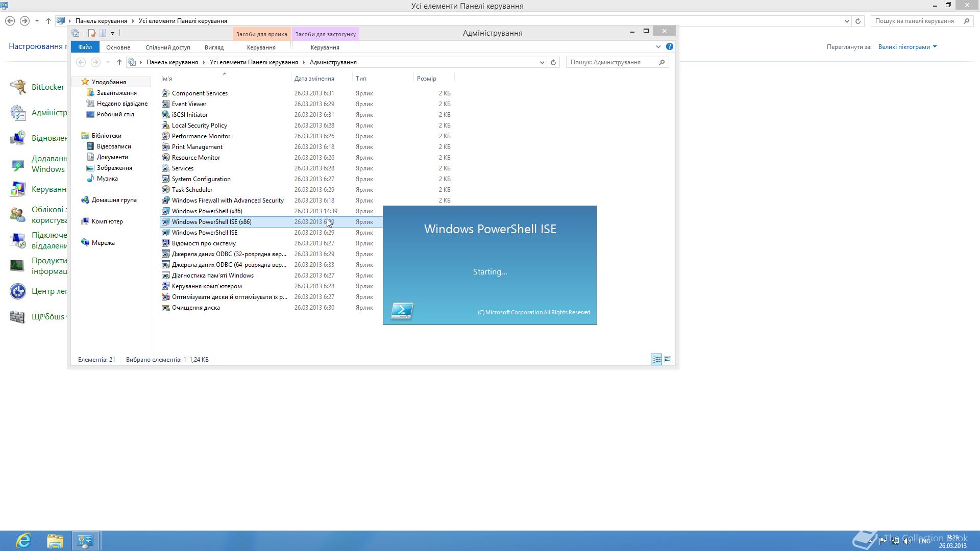Open the Component Services shortcut icon
This screenshot has width=980, height=551.
(165, 93)
